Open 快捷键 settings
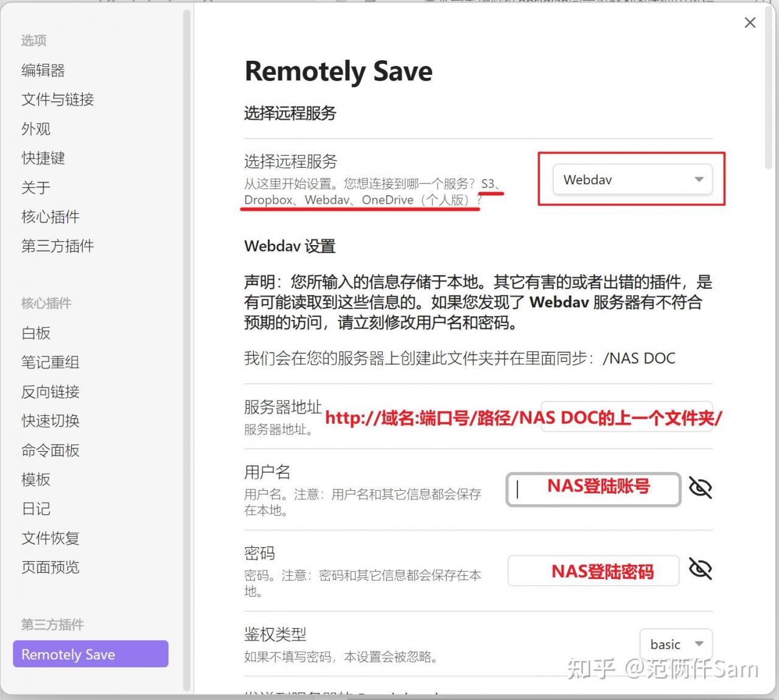 click(43, 158)
